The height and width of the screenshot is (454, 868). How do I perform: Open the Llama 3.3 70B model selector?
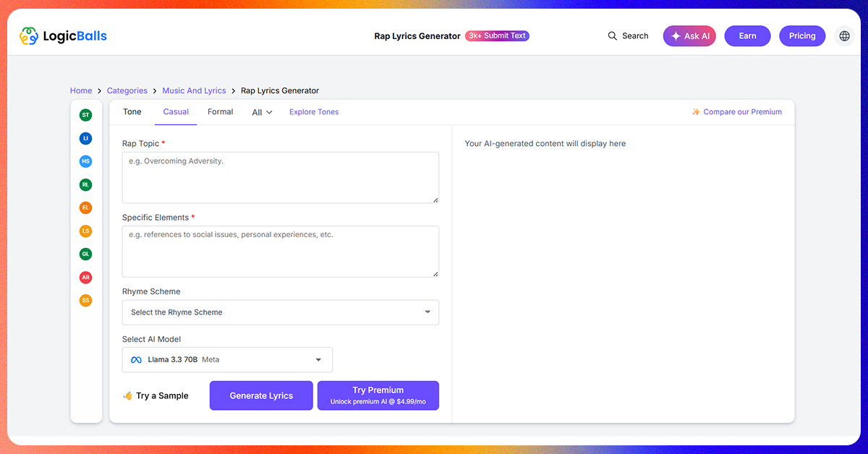tap(227, 359)
